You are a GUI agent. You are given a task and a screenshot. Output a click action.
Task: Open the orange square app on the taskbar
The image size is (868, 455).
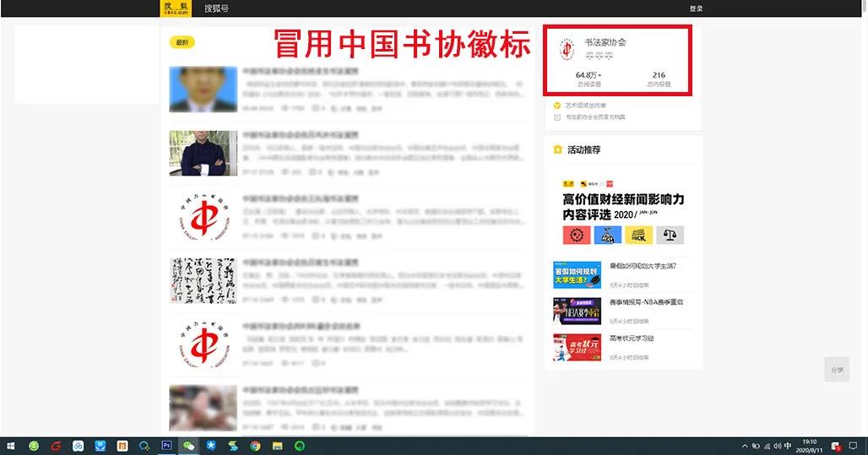pos(122,447)
